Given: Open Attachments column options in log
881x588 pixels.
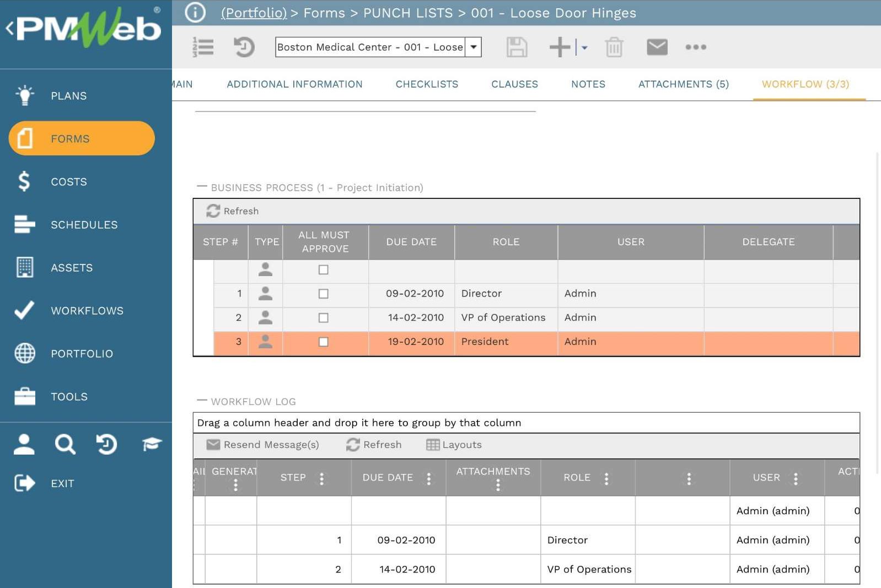Looking at the screenshot, I should 498,485.
